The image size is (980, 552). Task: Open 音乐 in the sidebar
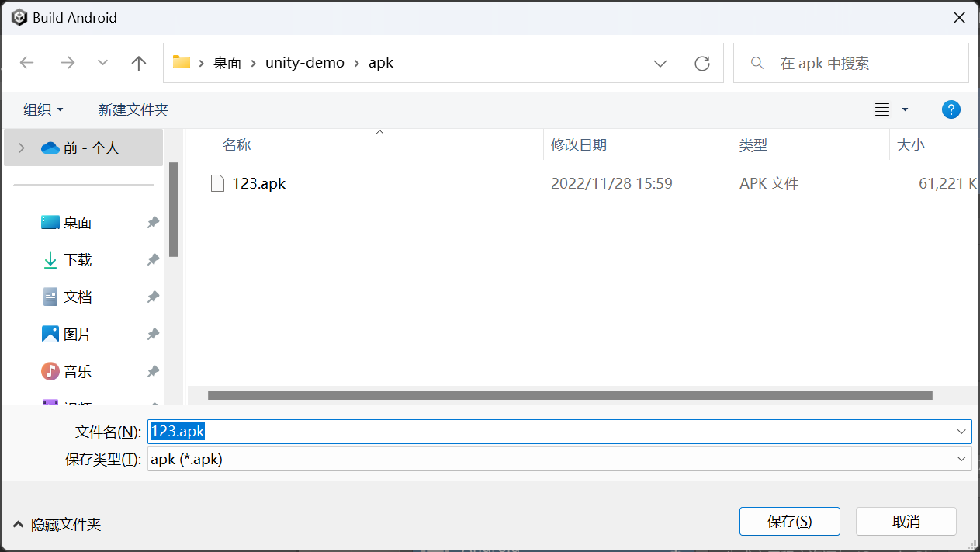point(78,372)
